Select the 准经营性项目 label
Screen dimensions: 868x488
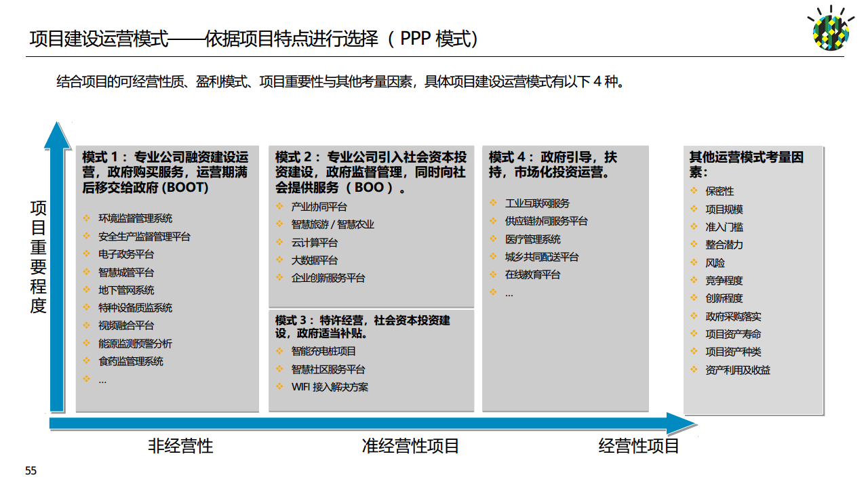[x=410, y=446]
